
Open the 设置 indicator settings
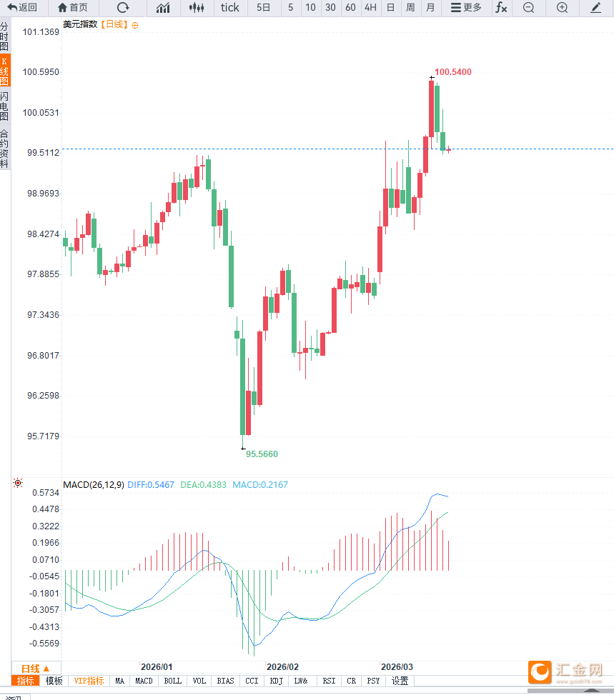[400, 681]
